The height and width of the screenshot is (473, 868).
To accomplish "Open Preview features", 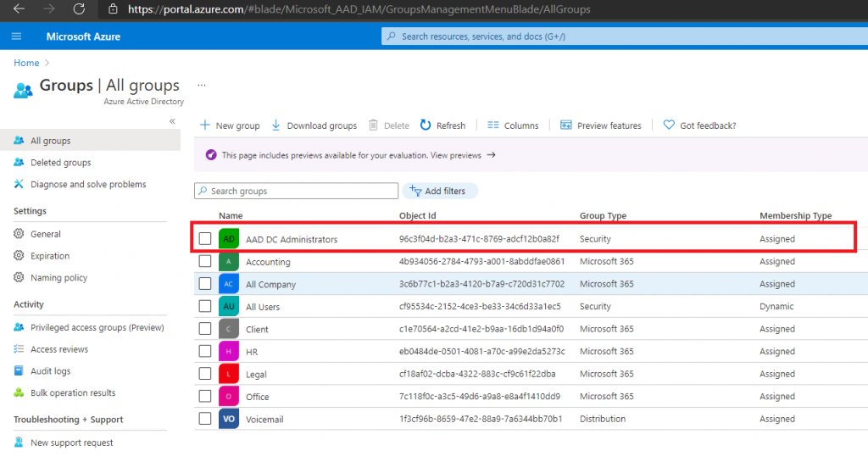I will coord(601,125).
